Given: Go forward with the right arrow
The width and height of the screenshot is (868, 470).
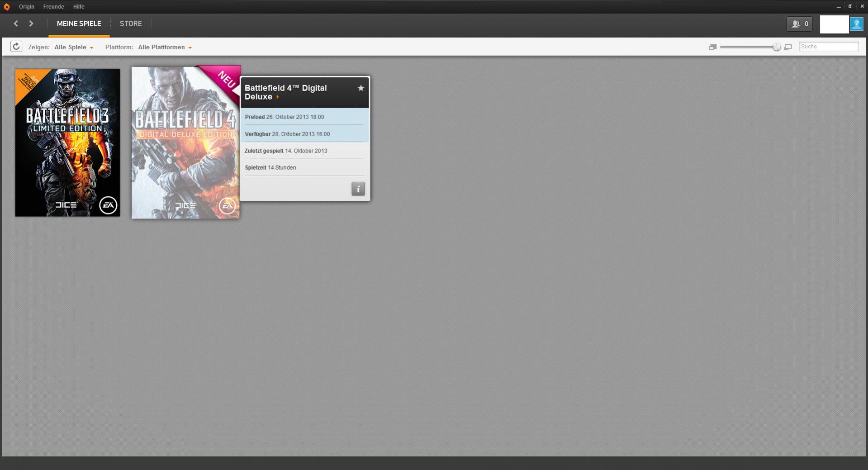Looking at the screenshot, I should point(31,24).
